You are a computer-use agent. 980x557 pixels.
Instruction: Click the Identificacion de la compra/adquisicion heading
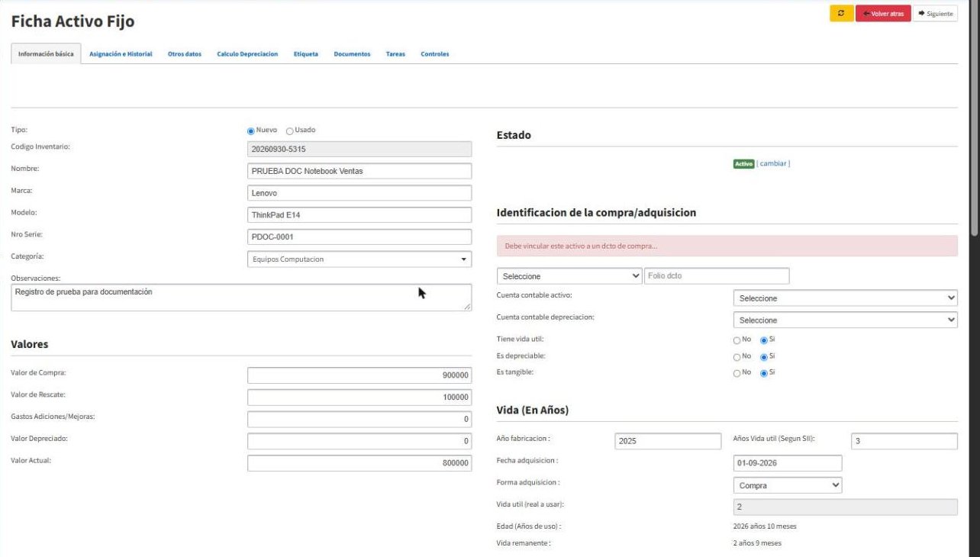tap(596, 213)
